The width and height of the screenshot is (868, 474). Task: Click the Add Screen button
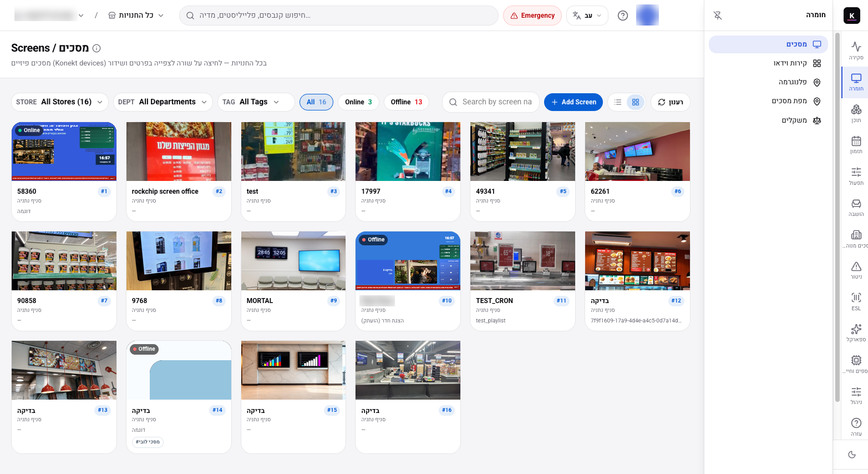point(573,102)
